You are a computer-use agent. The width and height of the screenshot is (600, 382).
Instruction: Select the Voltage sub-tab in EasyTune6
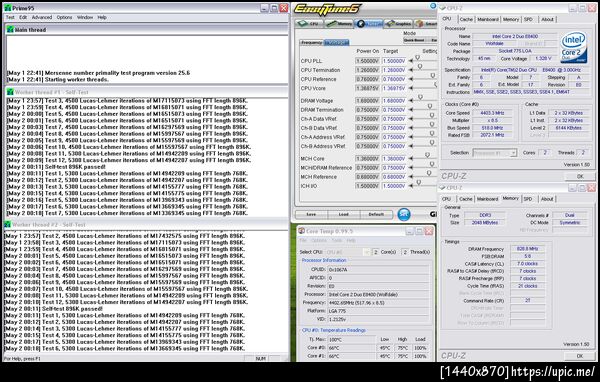point(337,42)
